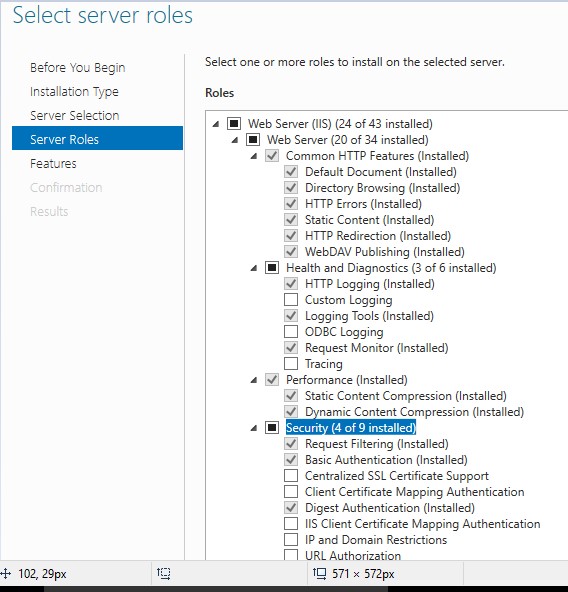The width and height of the screenshot is (568, 592).
Task: Collapse the Security node arrow
Action: click(x=254, y=428)
